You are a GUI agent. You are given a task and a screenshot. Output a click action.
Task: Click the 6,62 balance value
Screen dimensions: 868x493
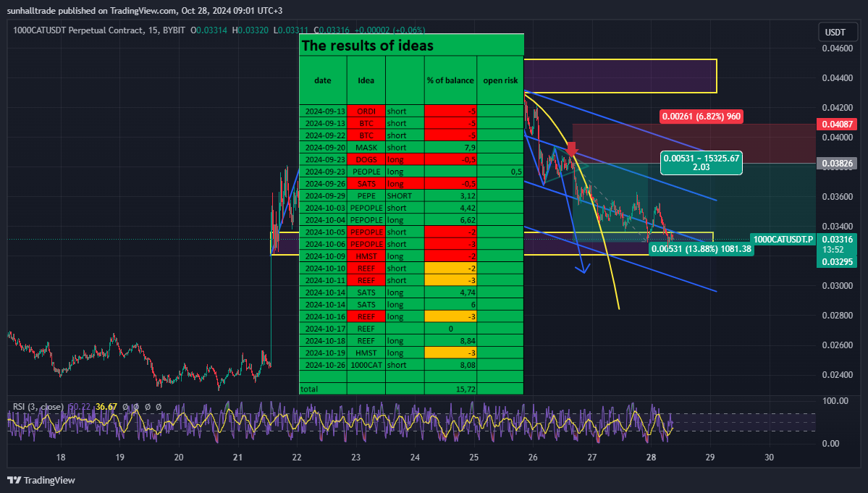tap(468, 220)
